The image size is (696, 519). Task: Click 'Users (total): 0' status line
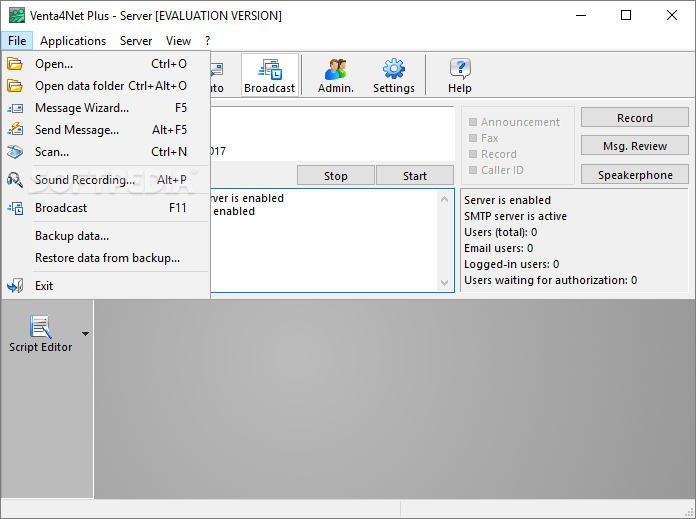click(501, 232)
